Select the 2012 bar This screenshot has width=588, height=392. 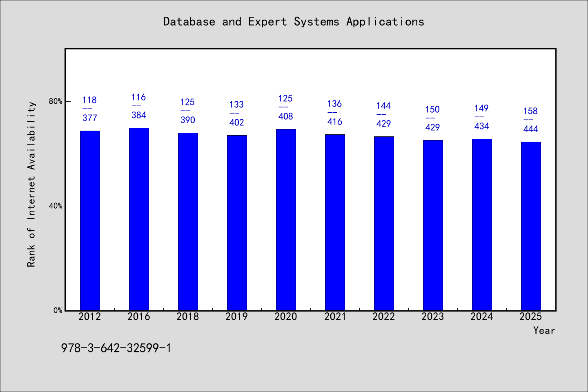click(90, 220)
